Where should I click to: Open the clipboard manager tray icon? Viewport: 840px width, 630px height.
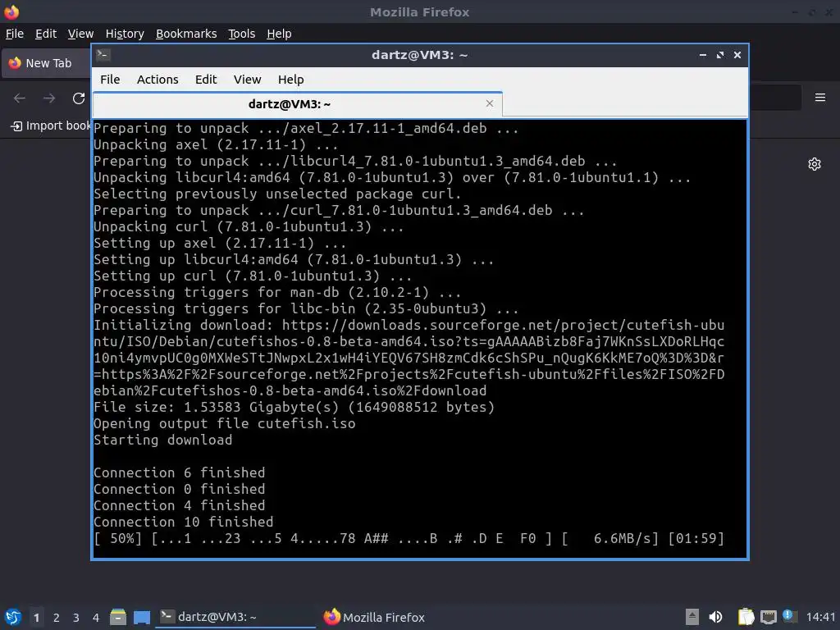click(x=746, y=617)
